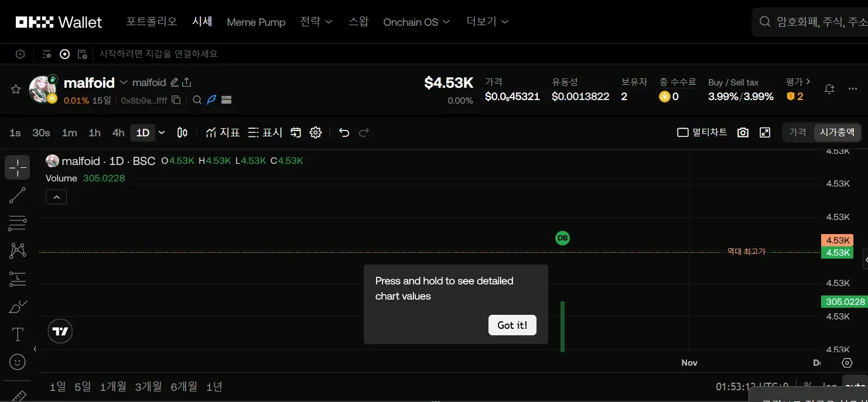
Task: Open the emoji sticker tool
Action: click(18, 362)
